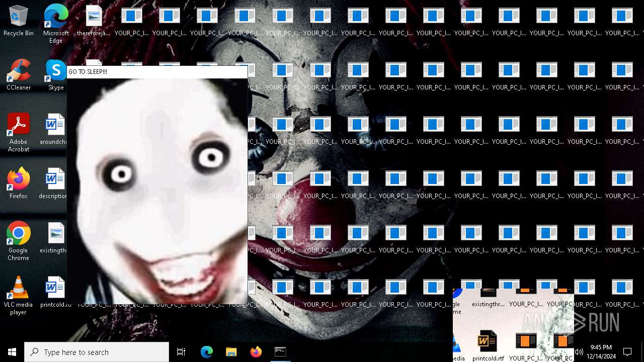Select thereforeja image file on desktop
The width and height of the screenshot is (644, 362).
point(94,21)
